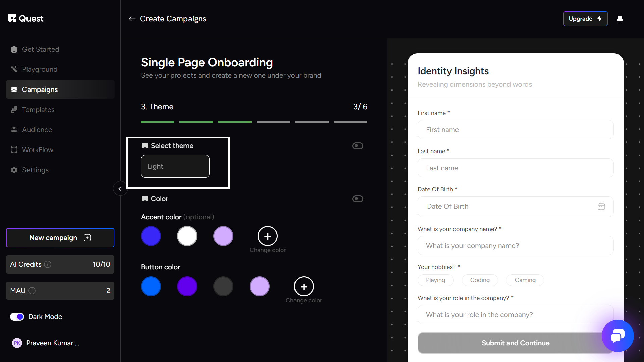Viewport: 644px width, 362px height.
Task: Turn off Dark Mode switch
Action: 17,317
